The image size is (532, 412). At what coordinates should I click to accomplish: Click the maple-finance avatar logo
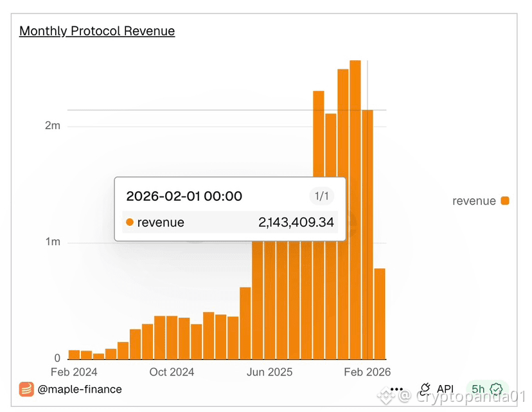click(x=26, y=390)
